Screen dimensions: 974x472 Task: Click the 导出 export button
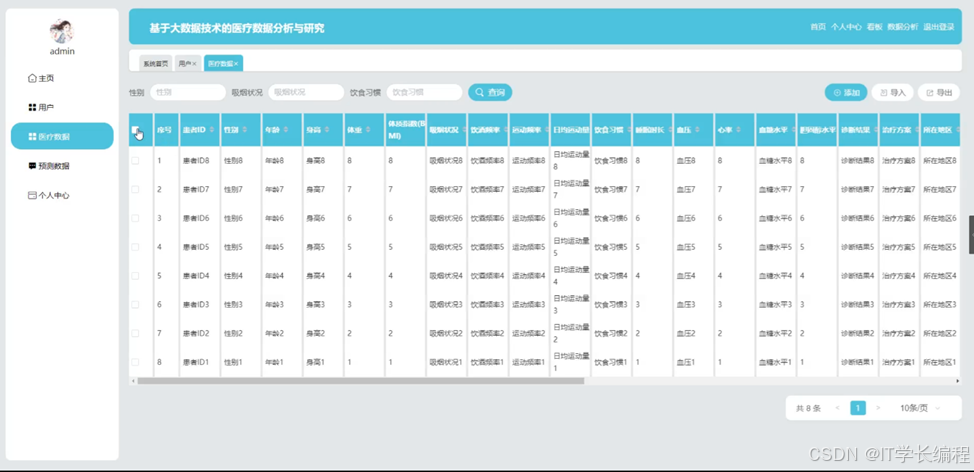click(x=939, y=93)
